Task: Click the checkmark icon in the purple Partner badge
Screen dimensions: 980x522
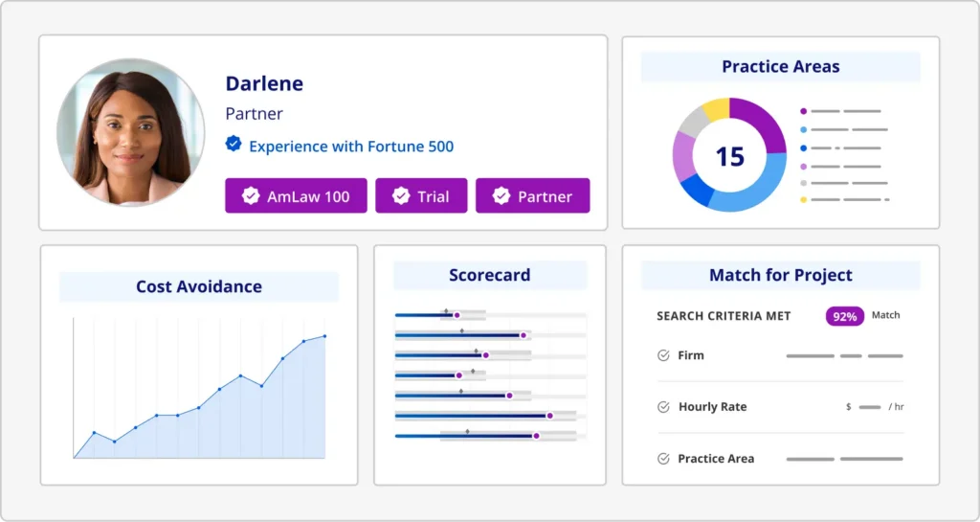Action: point(501,196)
